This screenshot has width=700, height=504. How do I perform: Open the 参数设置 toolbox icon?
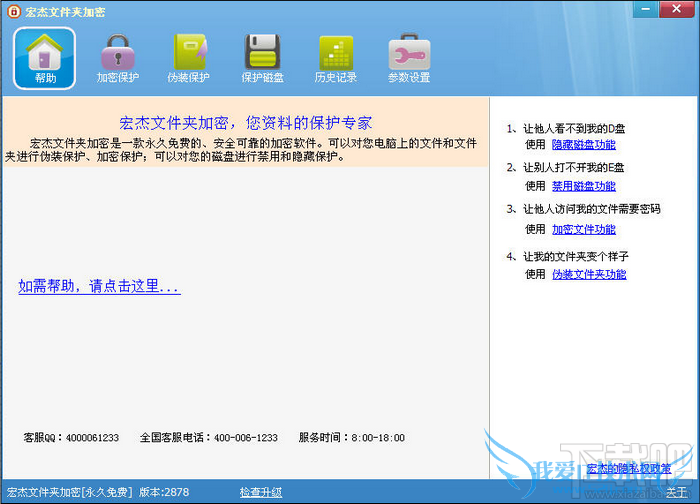(x=409, y=58)
